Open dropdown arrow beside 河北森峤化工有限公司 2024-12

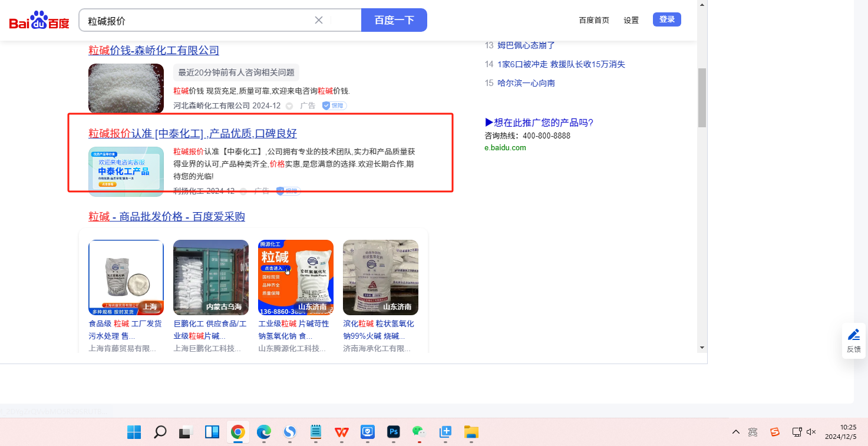pos(289,106)
